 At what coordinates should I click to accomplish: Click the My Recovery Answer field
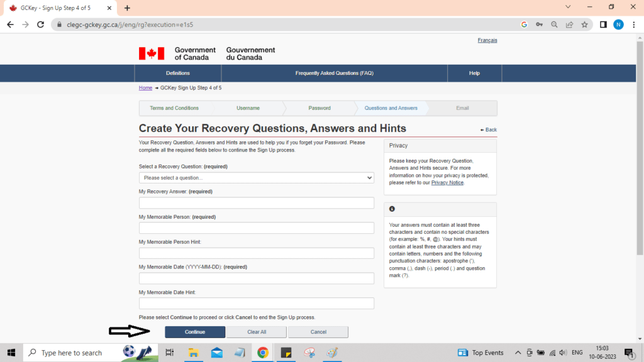pos(257,203)
